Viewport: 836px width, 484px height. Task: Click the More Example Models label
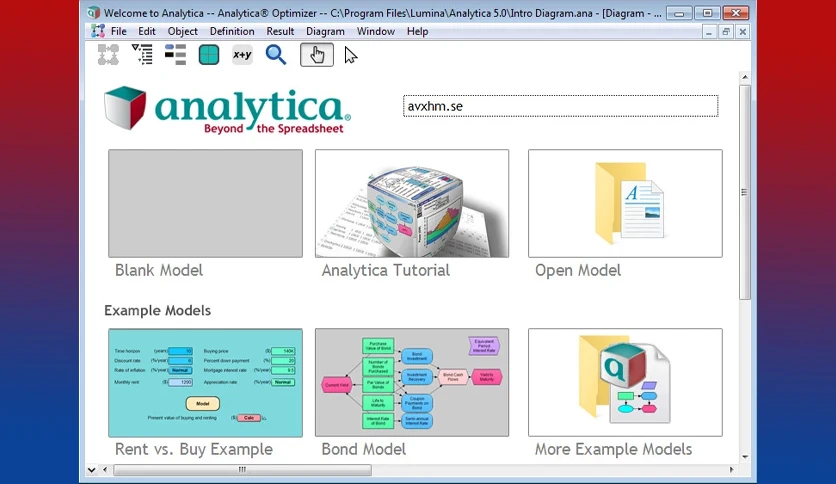click(613, 449)
